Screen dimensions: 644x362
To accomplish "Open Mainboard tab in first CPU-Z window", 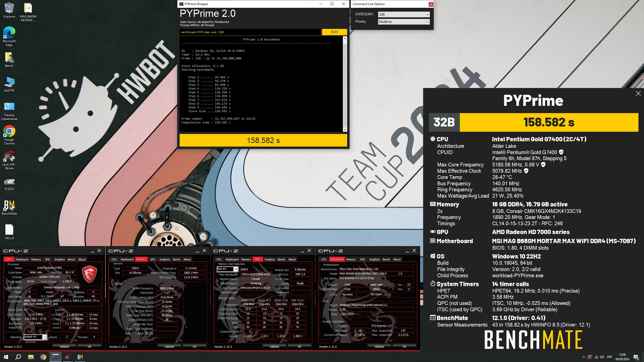I will click(22, 259).
